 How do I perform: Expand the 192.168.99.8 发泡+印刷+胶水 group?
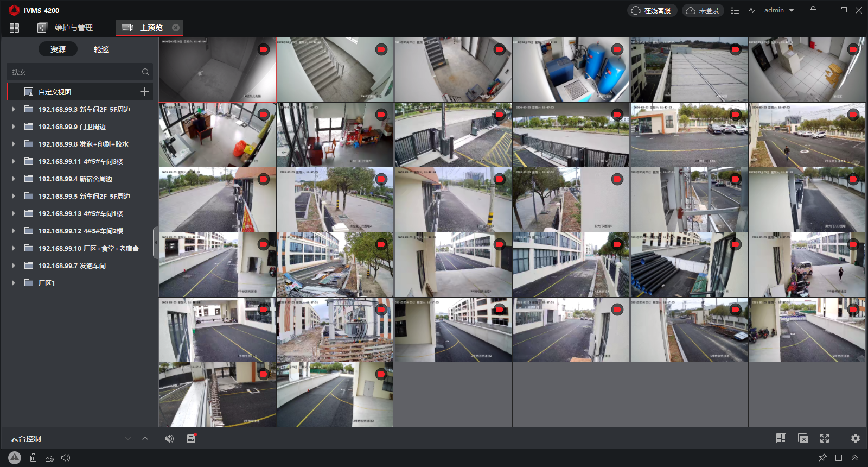14,144
